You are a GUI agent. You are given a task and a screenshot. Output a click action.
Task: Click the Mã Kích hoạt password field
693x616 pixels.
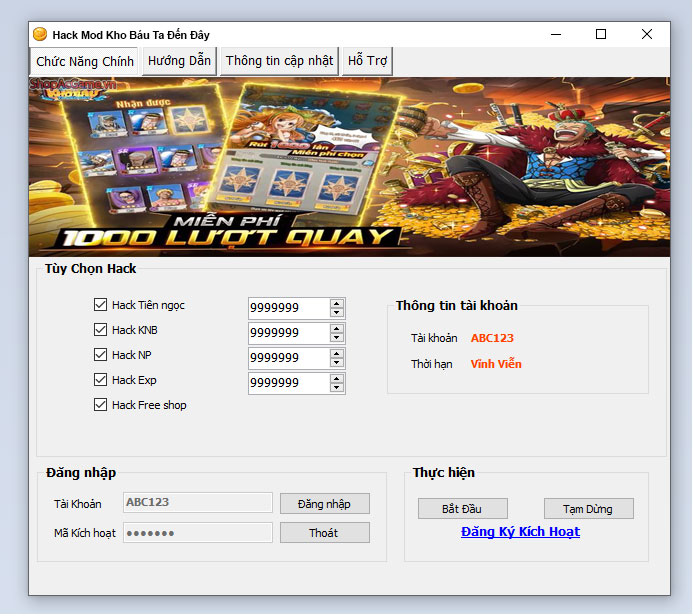pyautogui.click(x=198, y=533)
